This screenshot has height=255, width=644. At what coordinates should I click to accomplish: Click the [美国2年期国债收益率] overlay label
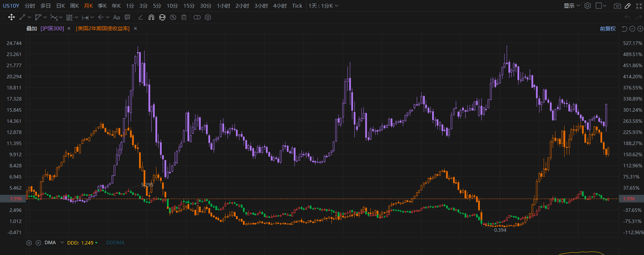[102, 29]
